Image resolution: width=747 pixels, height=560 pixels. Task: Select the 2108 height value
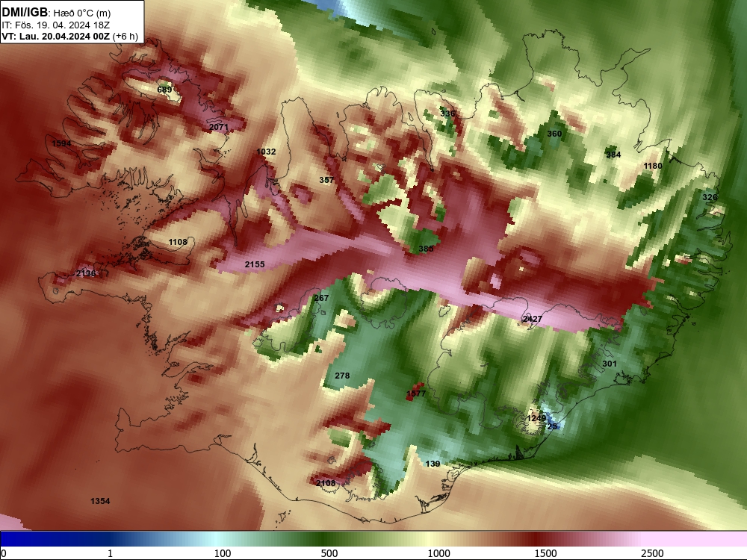tap(326, 483)
